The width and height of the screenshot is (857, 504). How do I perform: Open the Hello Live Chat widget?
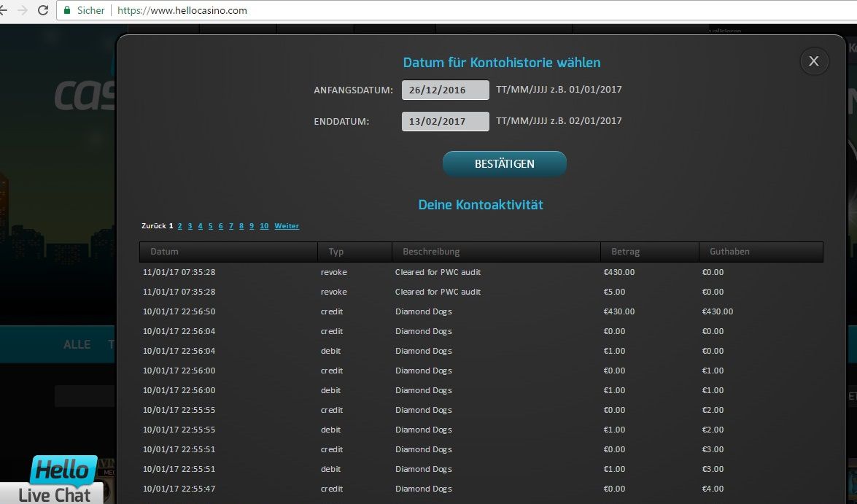(55, 480)
